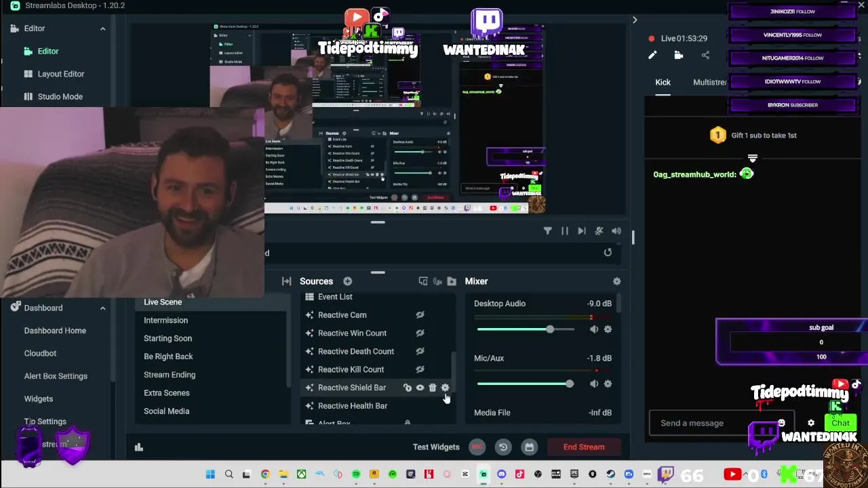Open chat settings gear near message box
Image resolution: width=868 pixels, height=488 pixels.
pos(811,423)
